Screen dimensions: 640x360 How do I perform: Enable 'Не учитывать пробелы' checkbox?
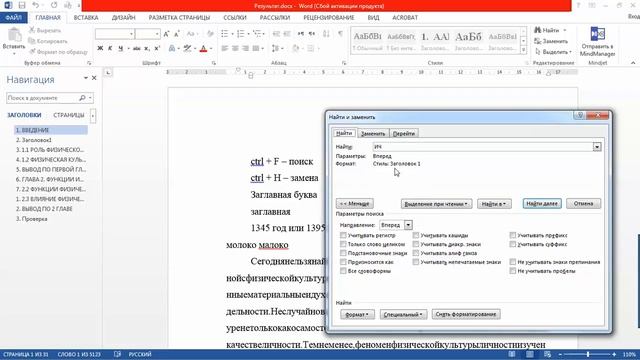(513, 271)
